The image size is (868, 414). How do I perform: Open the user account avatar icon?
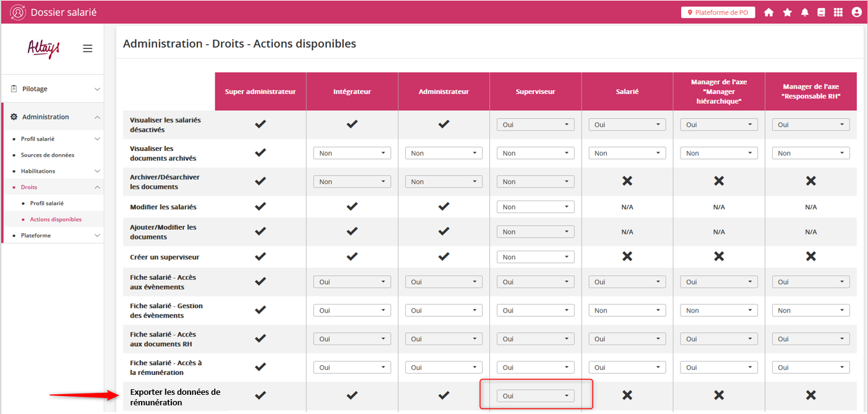click(x=856, y=12)
